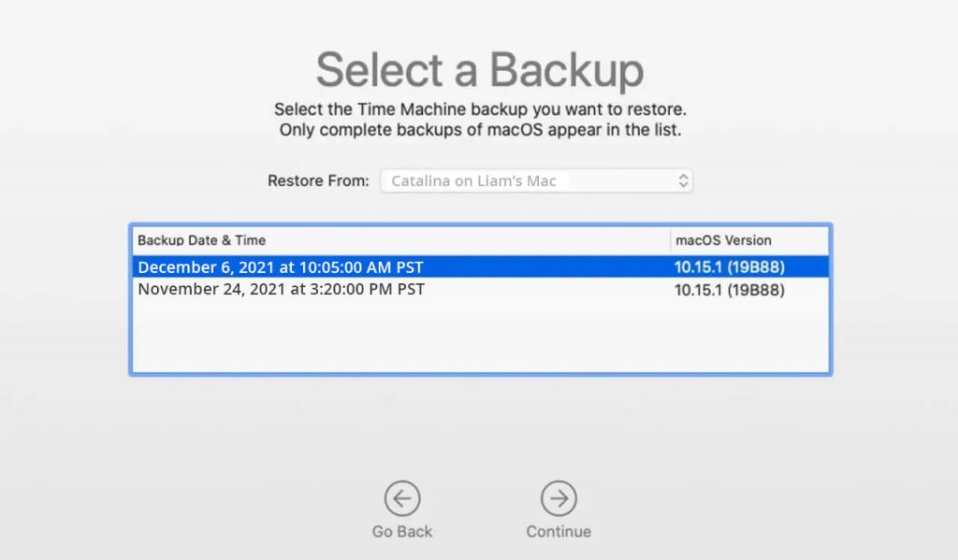This screenshot has width=958, height=560.
Task: Click the "Only complete backups" instruction line
Action: [x=479, y=130]
